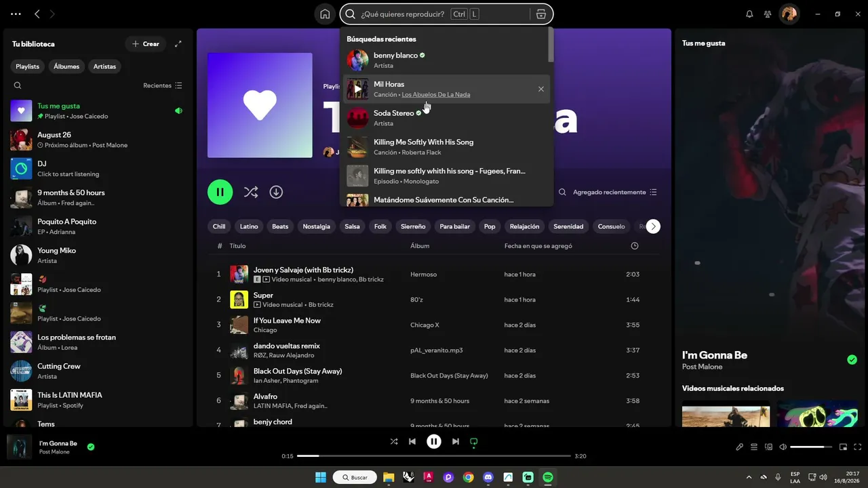Open benny blanco from recent searches
The height and width of the screenshot is (488, 868).
(446, 60)
